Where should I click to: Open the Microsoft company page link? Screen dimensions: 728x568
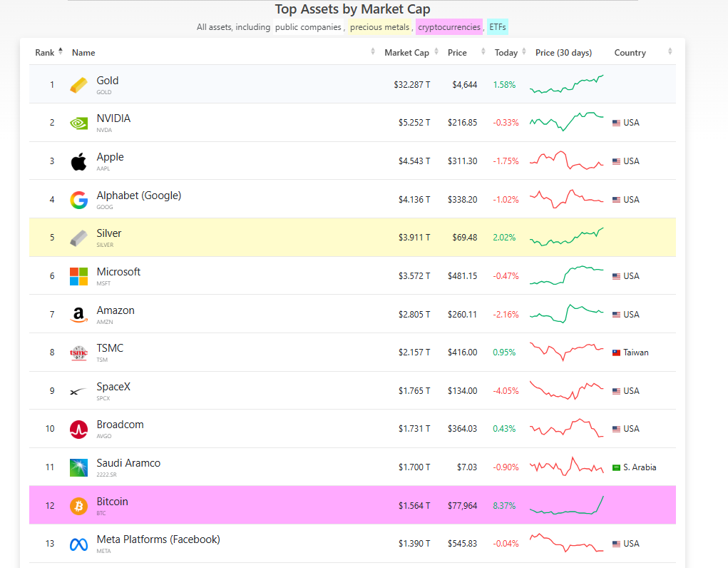118,272
